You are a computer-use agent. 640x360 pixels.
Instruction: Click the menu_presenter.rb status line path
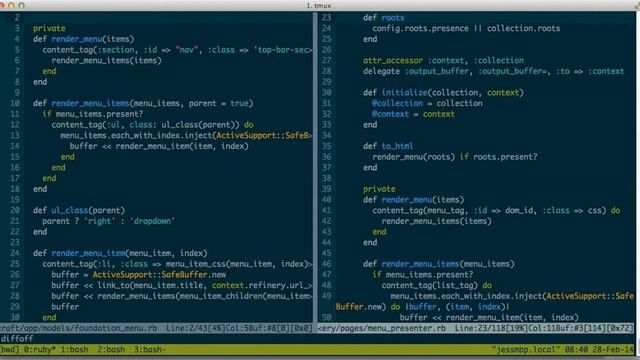tap(382, 328)
